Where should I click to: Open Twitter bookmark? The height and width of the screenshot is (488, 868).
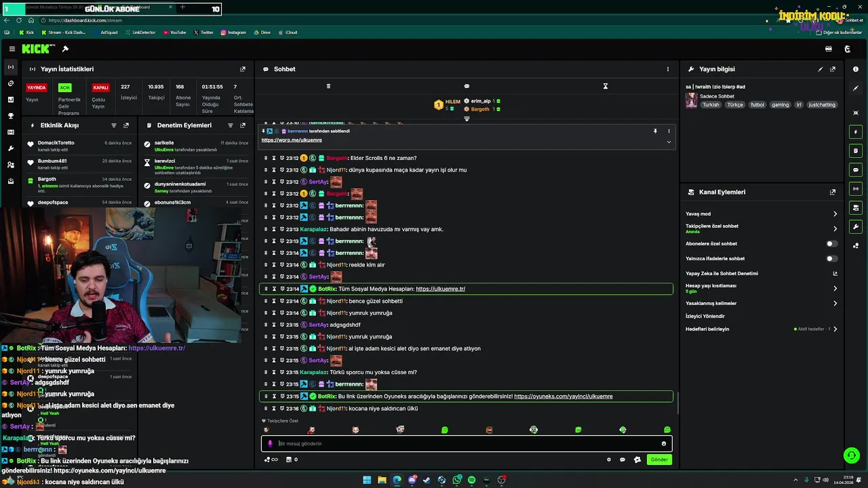pyautogui.click(x=203, y=33)
